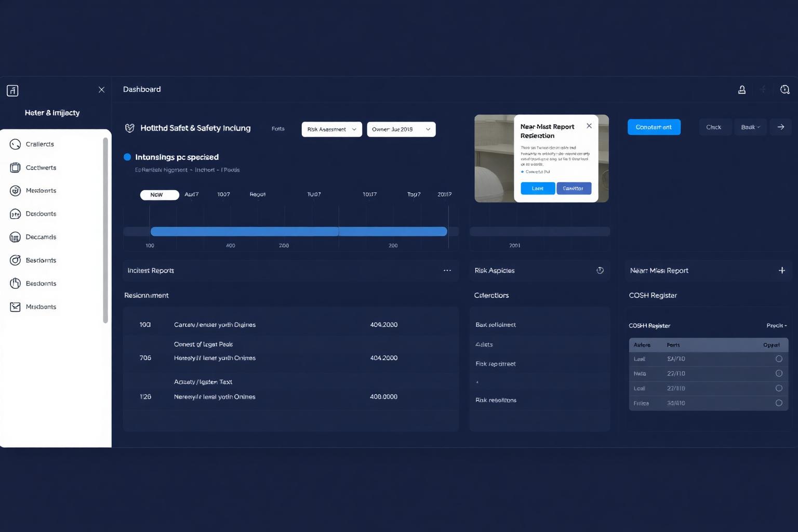Select the Regut timeline label

(x=258, y=194)
